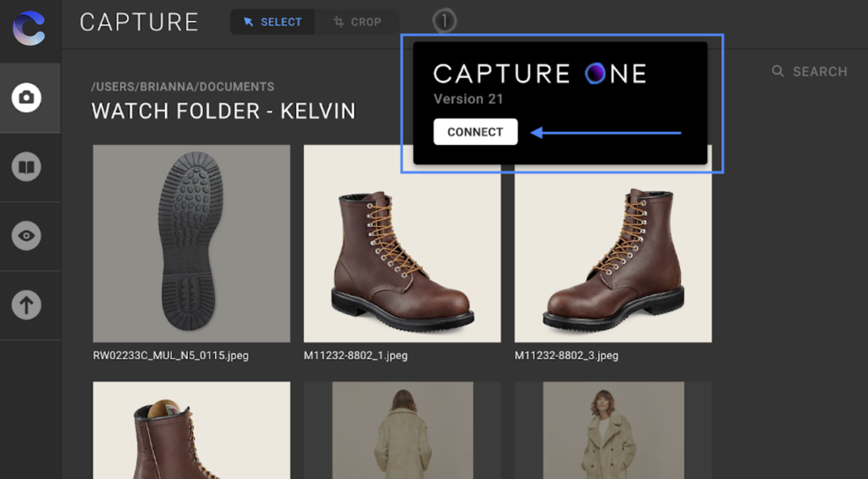
Task: Click the Capture 'C' logo icon
Action: pos(29,28)
